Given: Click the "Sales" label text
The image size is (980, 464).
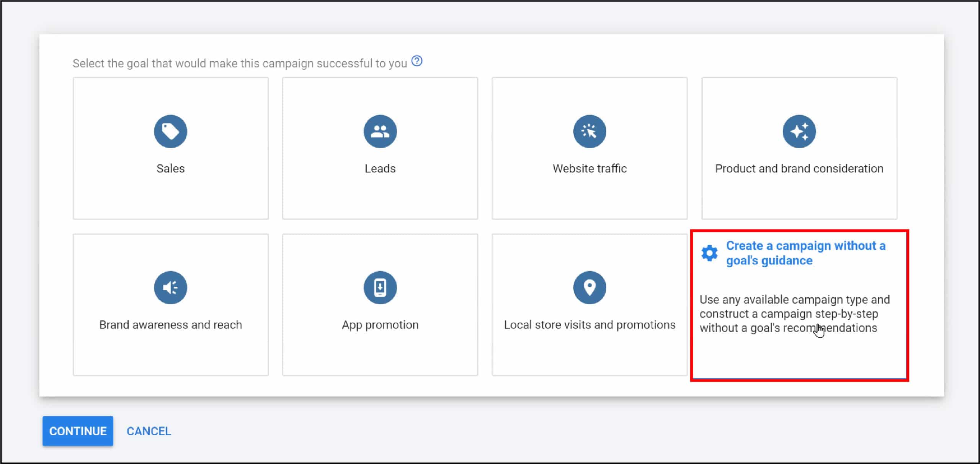Looking at the screenshot, I should 170,169.
